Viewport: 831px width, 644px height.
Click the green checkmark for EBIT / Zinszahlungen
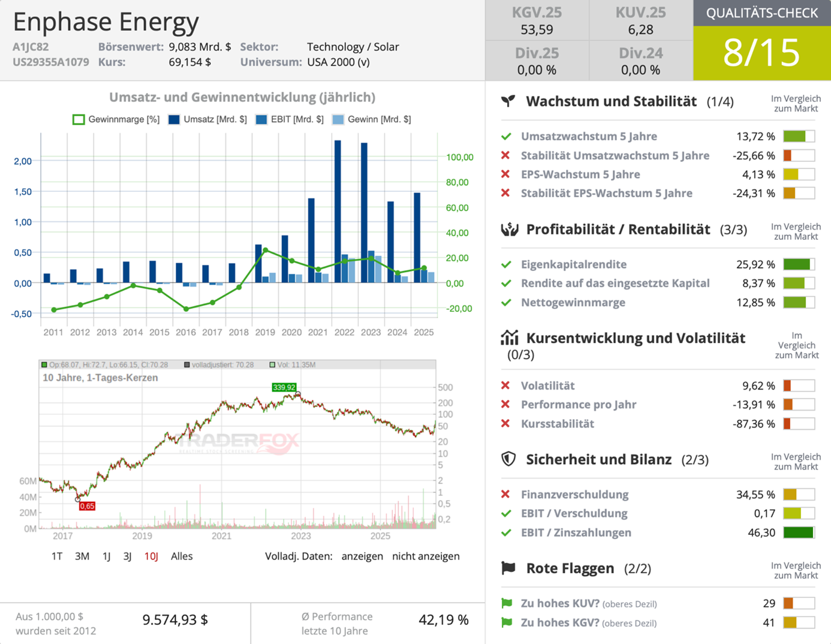506,532
